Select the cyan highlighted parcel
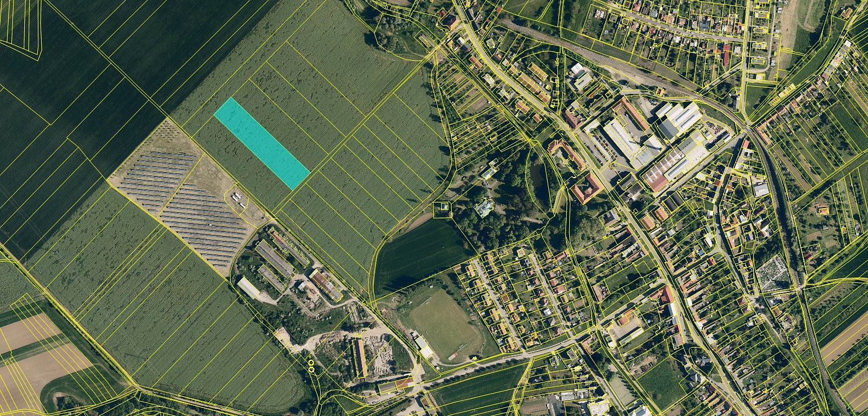 (262, 143)
